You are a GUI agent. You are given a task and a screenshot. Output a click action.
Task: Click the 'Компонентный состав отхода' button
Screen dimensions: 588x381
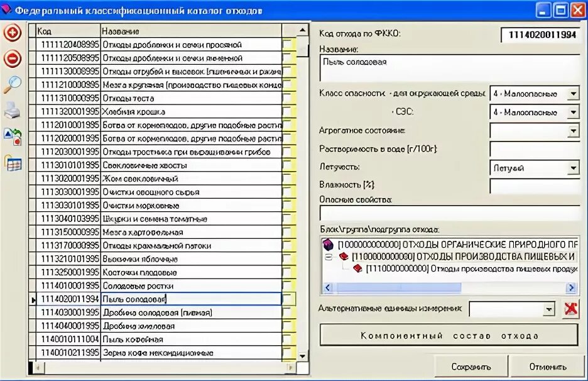pyautogui.click(x=449, y=335)
